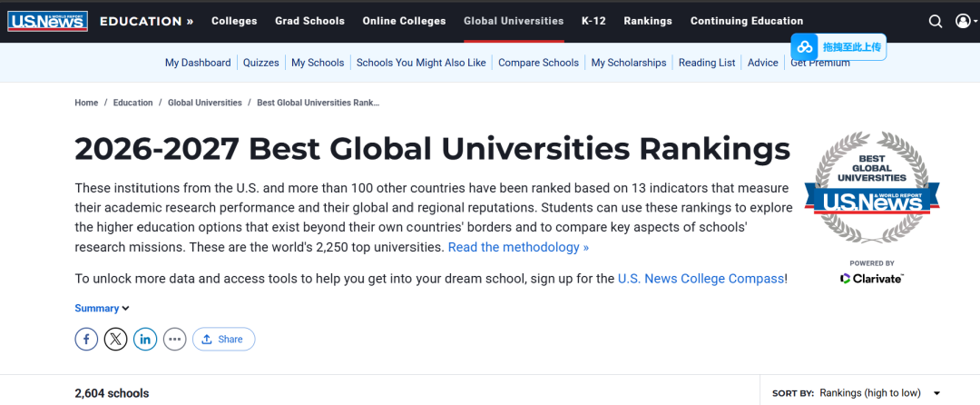Click the Best Global Universities badge
Screen dimensions: 980x405
(872, 187)
